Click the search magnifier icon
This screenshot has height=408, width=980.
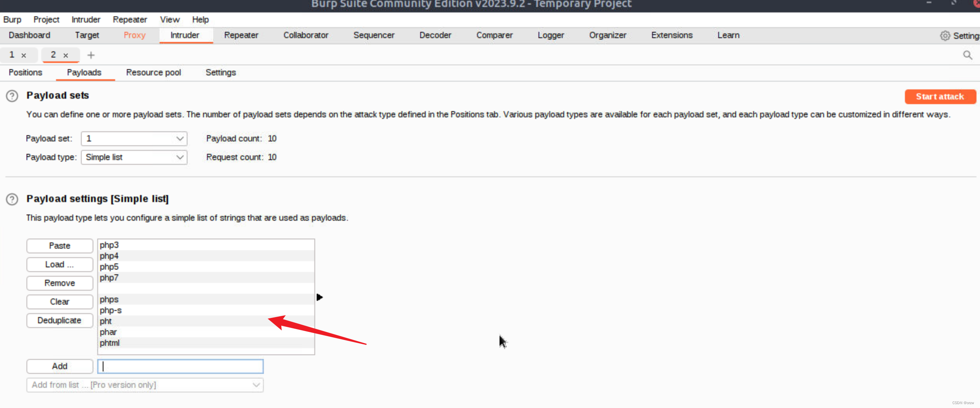pos(968,55)
